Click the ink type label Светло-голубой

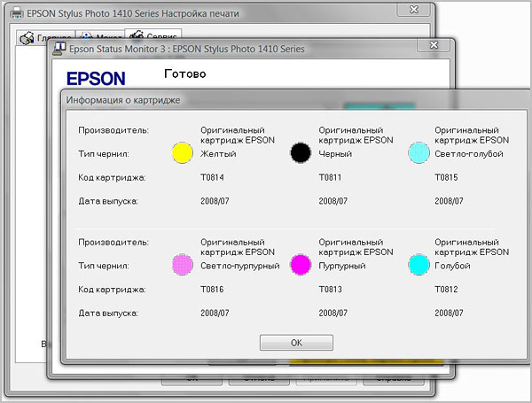click(x=469, y=154)
